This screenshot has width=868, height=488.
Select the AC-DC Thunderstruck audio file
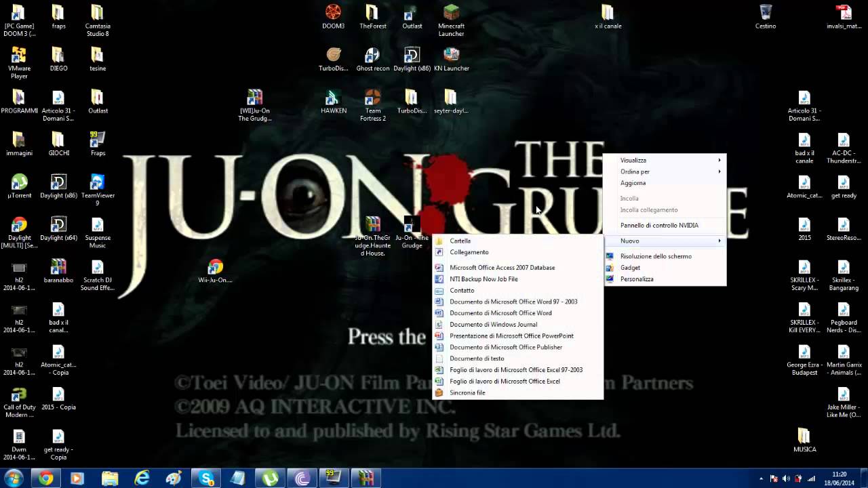pos(843,148)
